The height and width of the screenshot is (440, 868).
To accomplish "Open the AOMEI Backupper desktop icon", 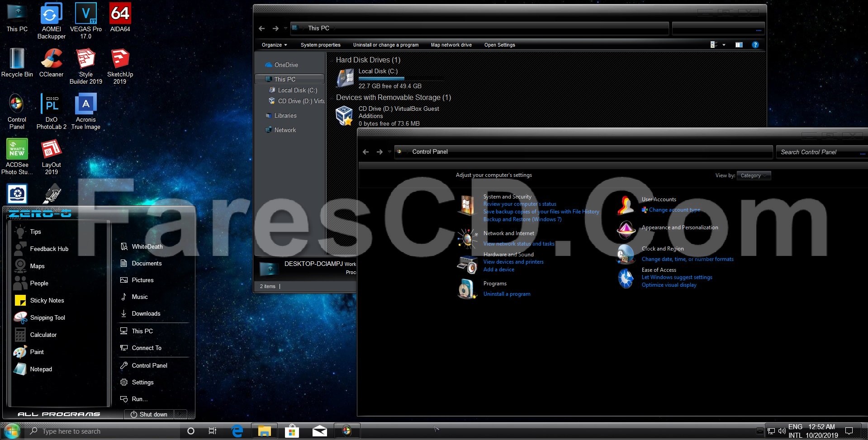I will tap(51, 21).
